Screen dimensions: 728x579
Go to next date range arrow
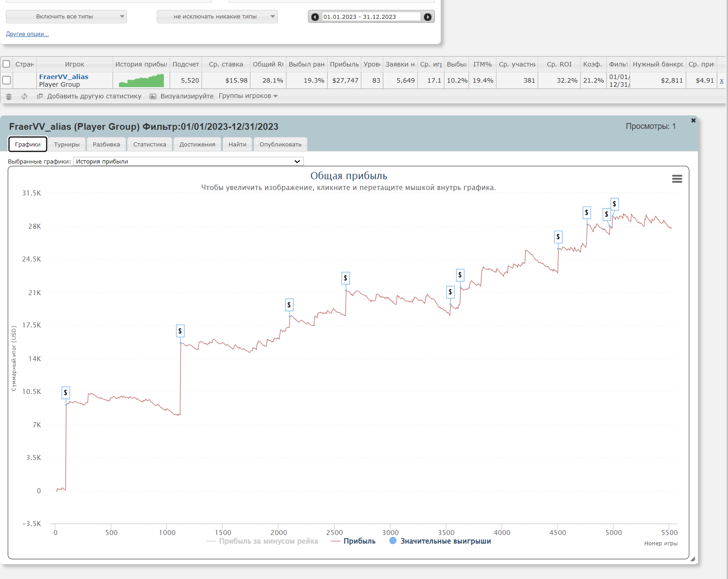(x=428, y=17)
